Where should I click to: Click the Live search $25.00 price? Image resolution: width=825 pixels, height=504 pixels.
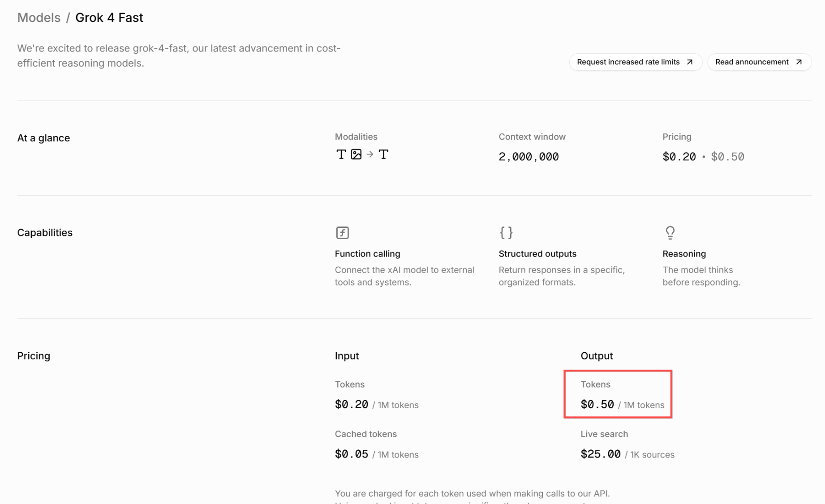601,454
